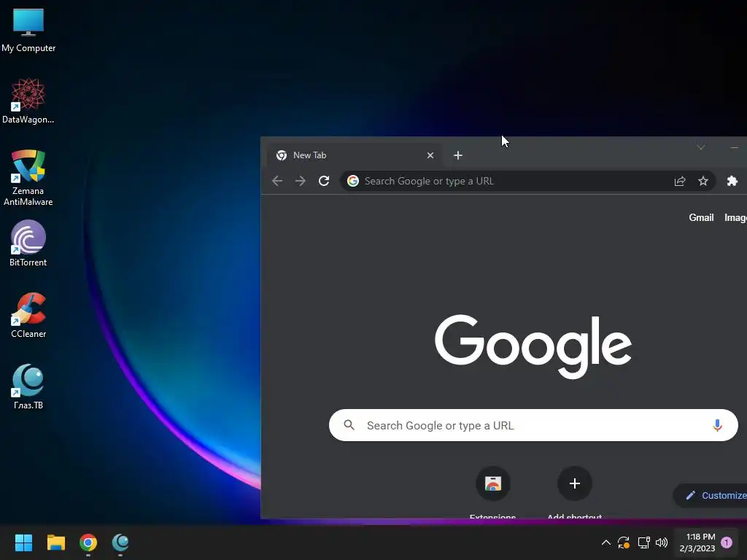747x560 pixels.
Task: Select the New Tab tab
Action: pyautogui.click(x=354, y=155)
